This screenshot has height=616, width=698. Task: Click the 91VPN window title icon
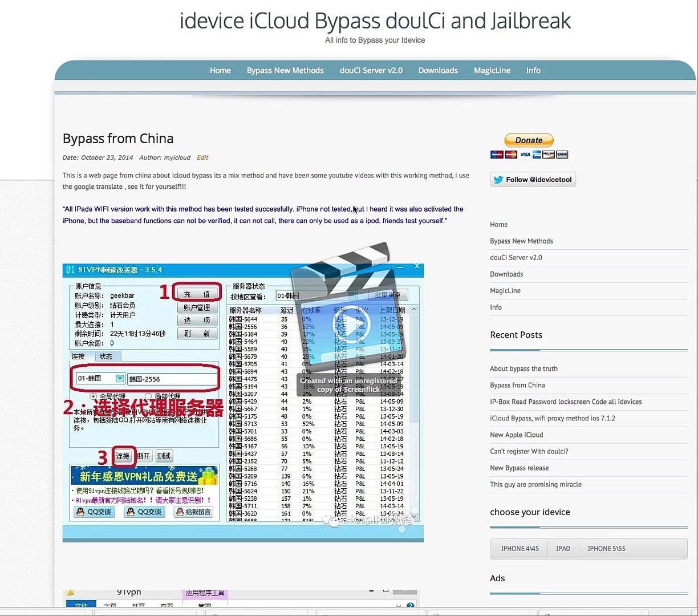point(70,270)
